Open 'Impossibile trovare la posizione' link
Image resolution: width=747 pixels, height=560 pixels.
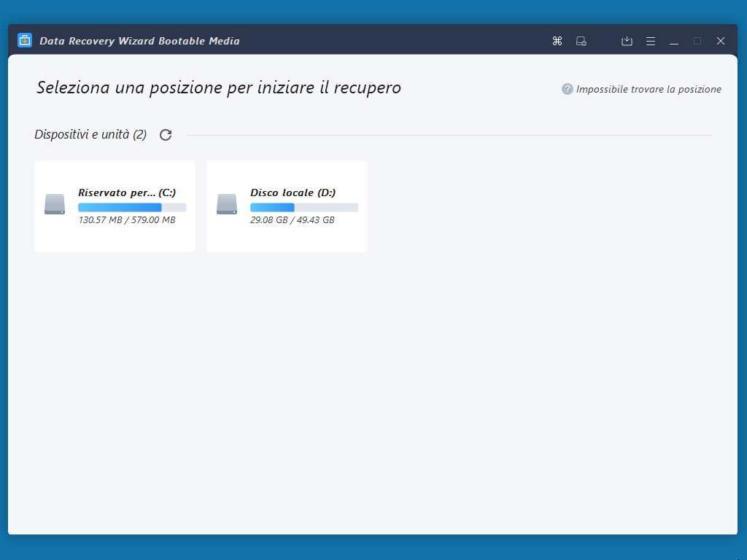click(x=649, y=89)
